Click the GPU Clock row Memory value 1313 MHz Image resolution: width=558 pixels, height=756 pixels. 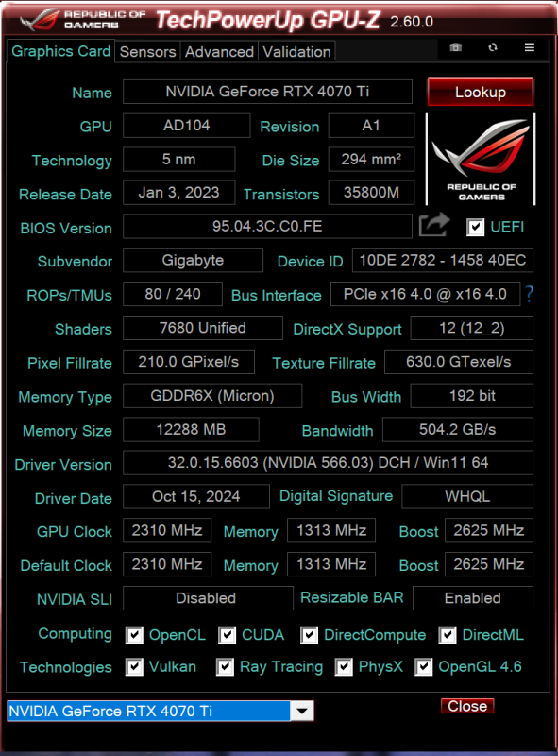tap(331, 530)
